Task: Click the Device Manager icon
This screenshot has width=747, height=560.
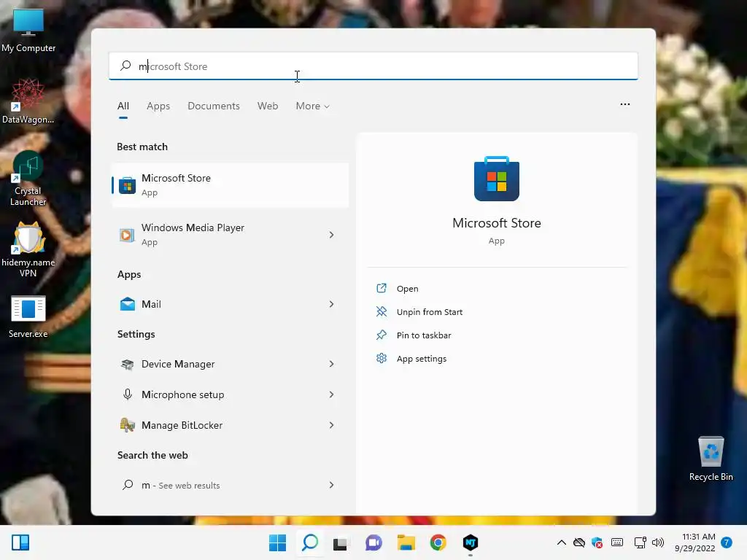Action: pos(127,365)
